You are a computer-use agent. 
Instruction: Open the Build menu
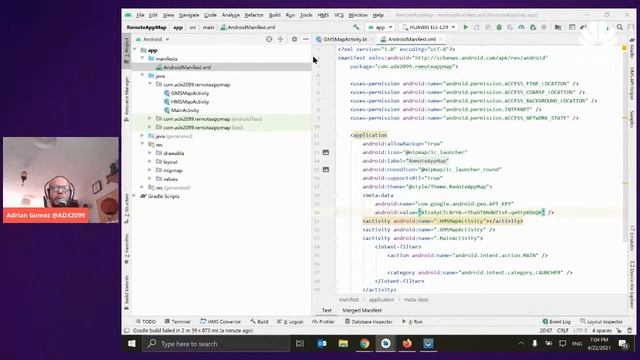click(274, 15)
